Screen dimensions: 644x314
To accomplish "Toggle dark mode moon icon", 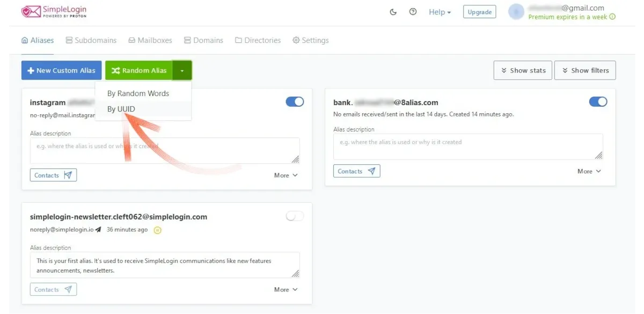I will (x=393, y=12).
